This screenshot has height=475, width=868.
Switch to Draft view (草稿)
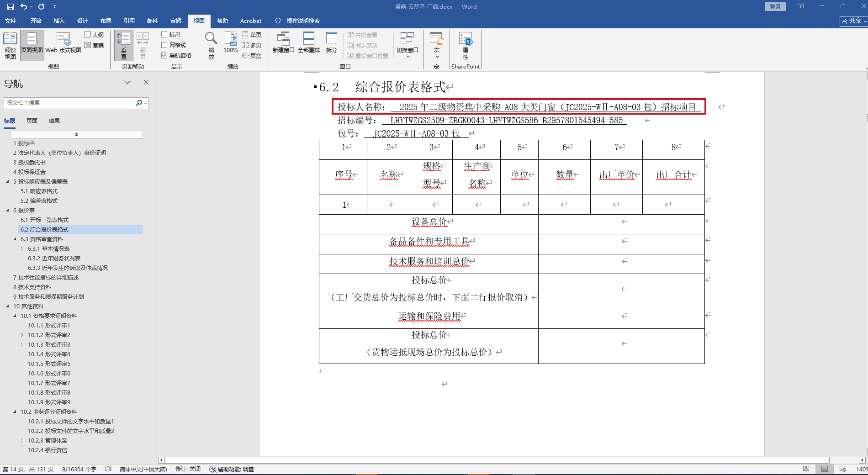click(x=94, y=45)
